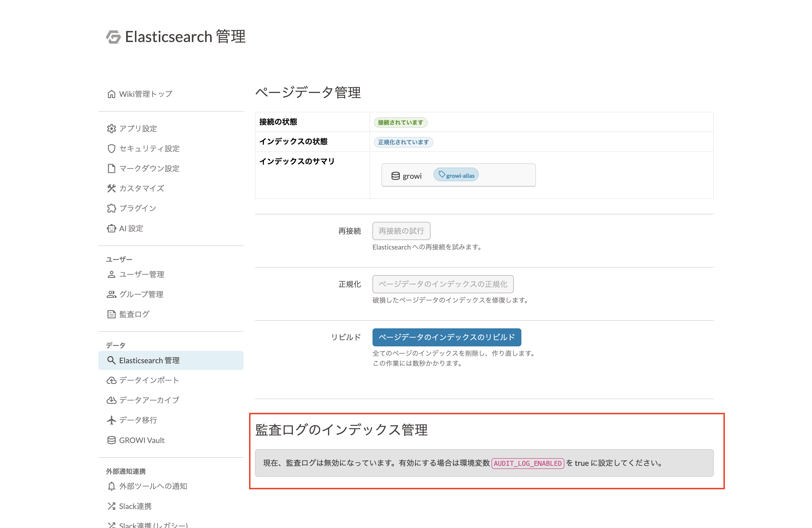Click the log sheet icon for 監査ログ
Screen dimensions: 812x528
coord(111,314)
